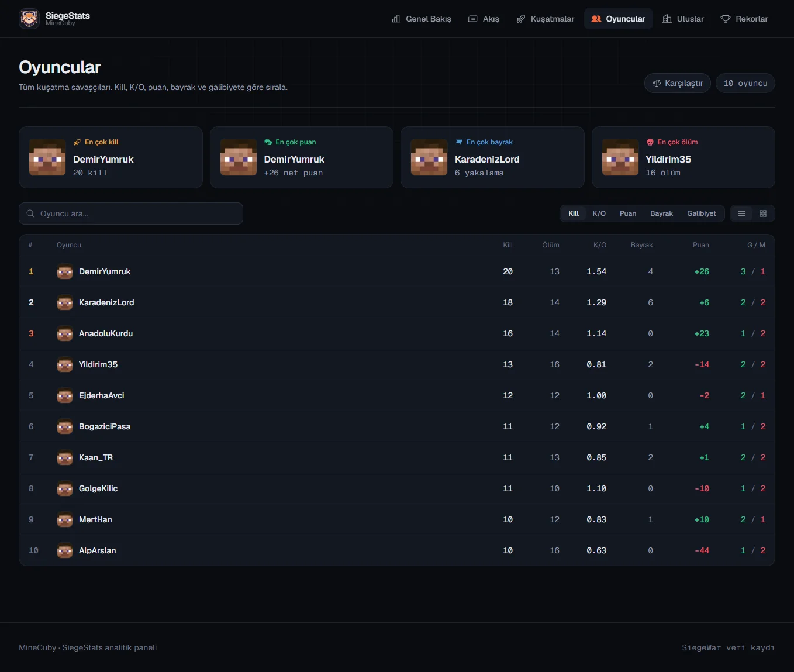Click the coins icon beside En çok puan
The width and height of the screenshot is (794, 672).
pos(268,142)
